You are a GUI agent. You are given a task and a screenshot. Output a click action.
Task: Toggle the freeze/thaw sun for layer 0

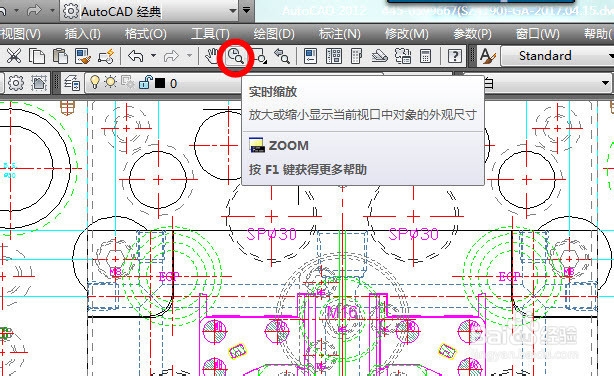point(111,83)
